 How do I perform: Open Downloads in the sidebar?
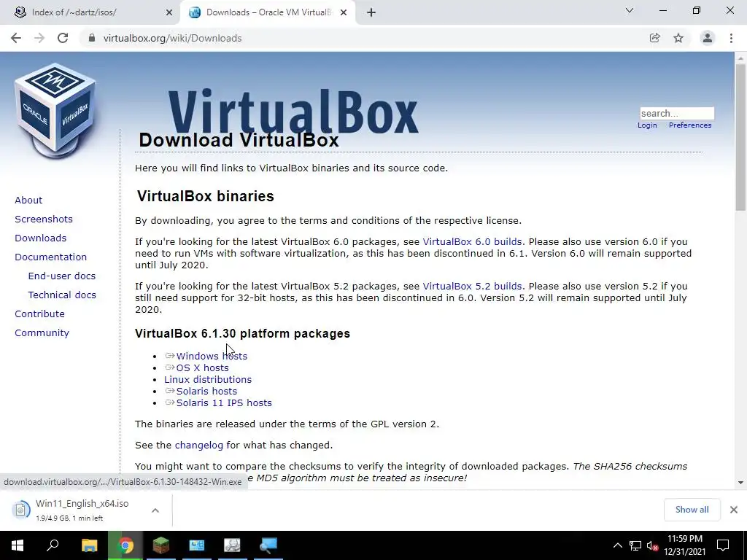click(41, 238)
